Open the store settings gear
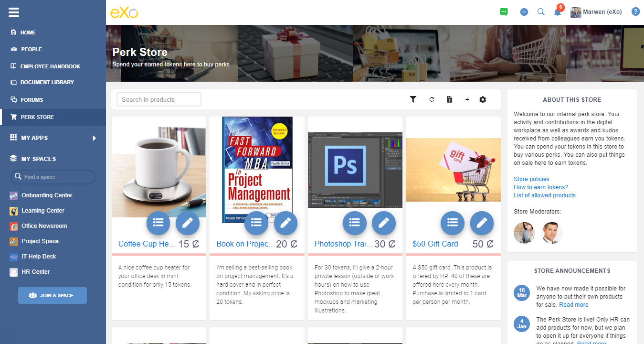 click(483, 99)
